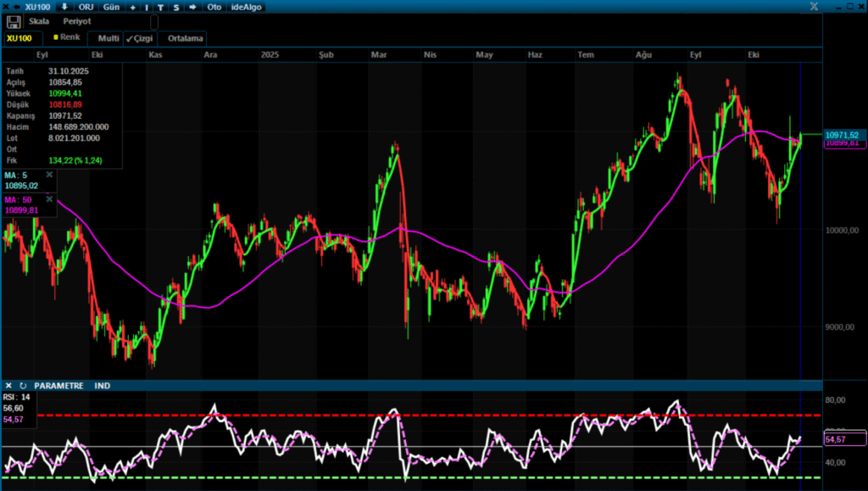Viewport: 868px width, 491px height.
Task: Open the Periyot period menu
Action: tap(77, 21)
